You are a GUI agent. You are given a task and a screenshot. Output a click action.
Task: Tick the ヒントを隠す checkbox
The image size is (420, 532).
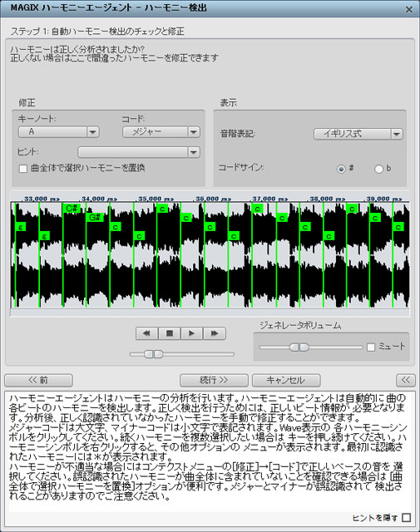[x=406, y=518]
